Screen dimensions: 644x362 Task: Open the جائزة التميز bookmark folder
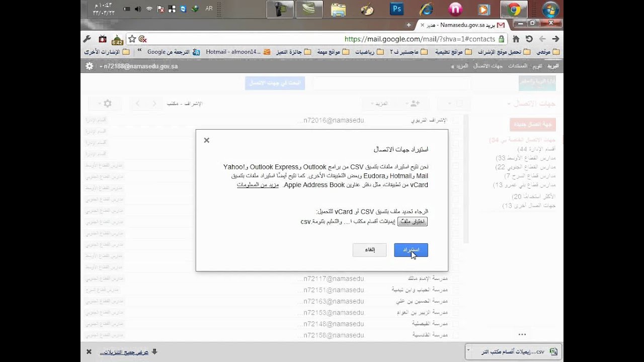tap(293, 52)
